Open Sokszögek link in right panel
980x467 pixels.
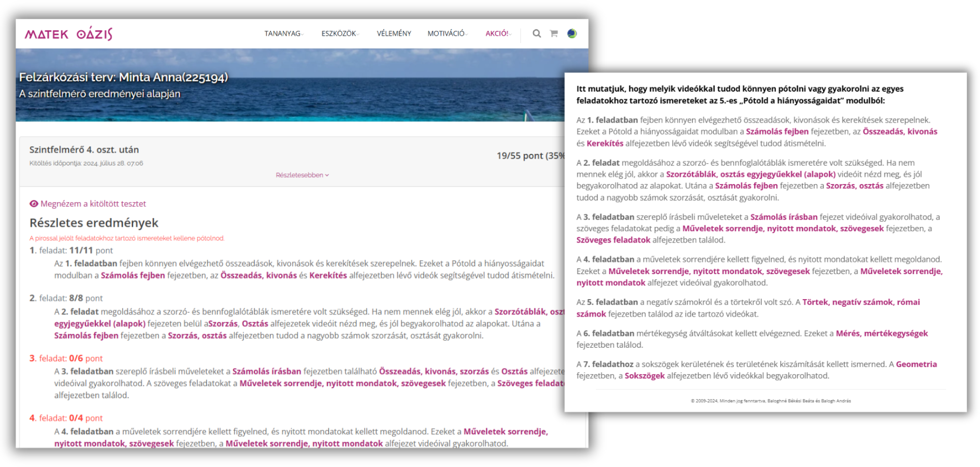(644, 376)
